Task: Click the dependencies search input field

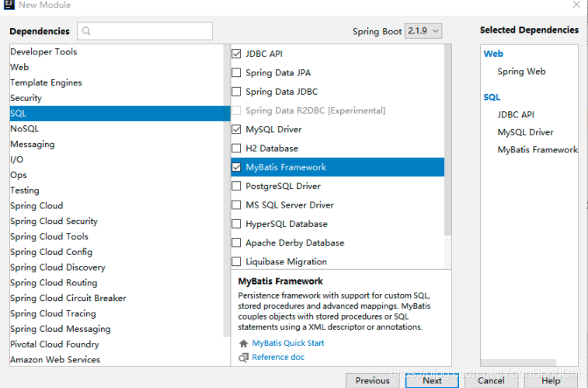Action: click(x=144, y=31)
